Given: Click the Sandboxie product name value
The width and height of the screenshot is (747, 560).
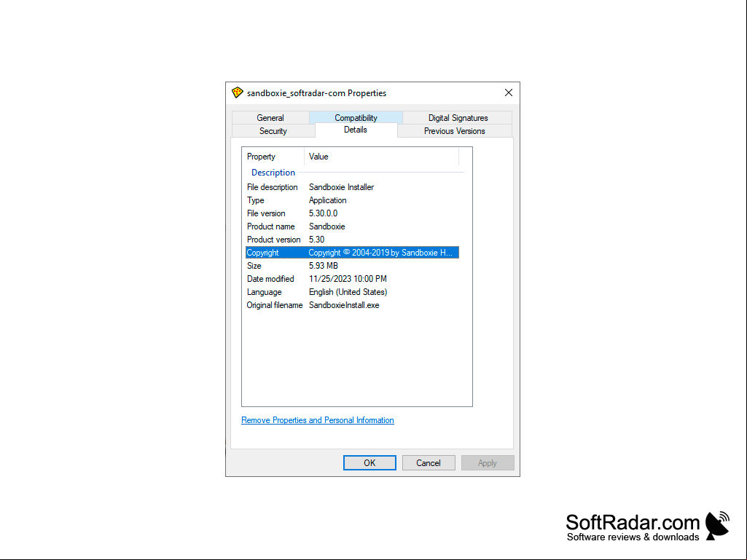Looking at the screenshot, I should (x=326, y=226).
